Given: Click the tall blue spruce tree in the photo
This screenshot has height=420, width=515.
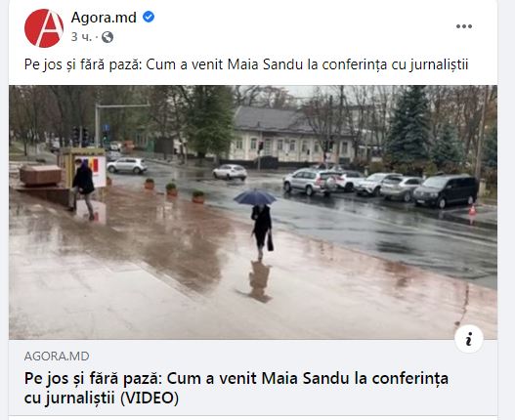Looking at the screenshot, I should point(408,126).
